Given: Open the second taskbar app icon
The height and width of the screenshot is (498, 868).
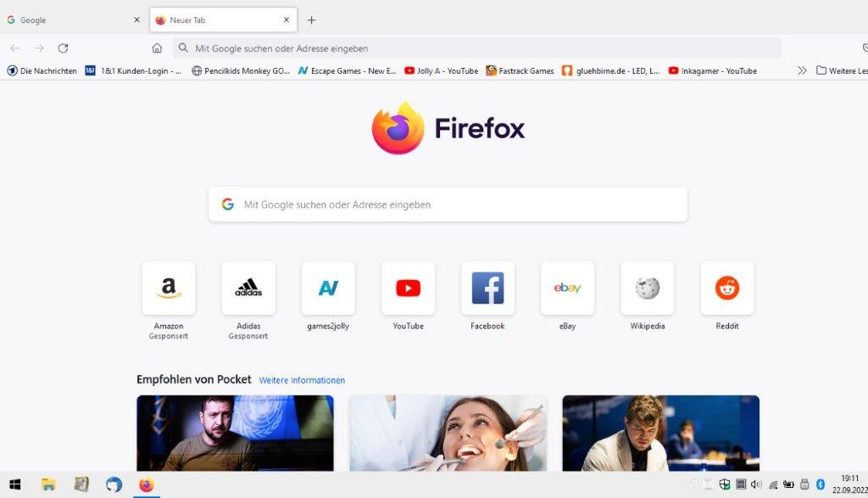Looking at the screenshot, I should [81, 484].
